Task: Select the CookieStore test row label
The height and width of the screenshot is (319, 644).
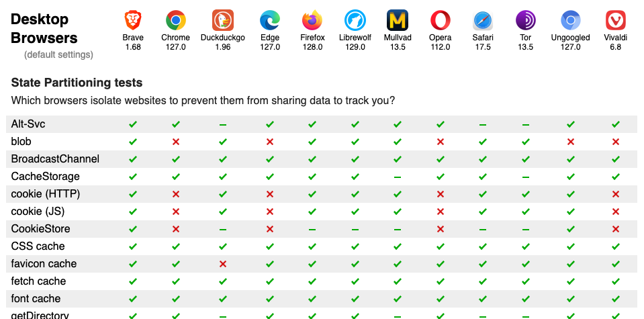Action: tap(41, 229)
